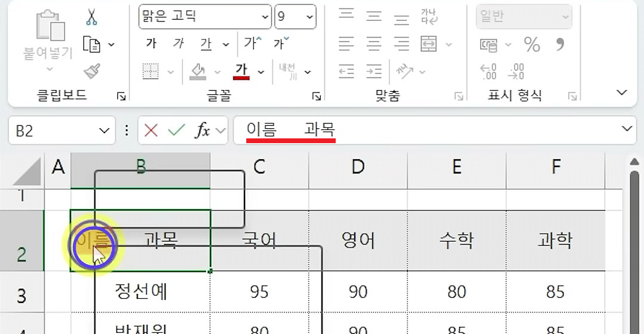Screen dimensions: 644x334
Task: Decrease font size with 가v button
Action: click(x=281, y=43)
